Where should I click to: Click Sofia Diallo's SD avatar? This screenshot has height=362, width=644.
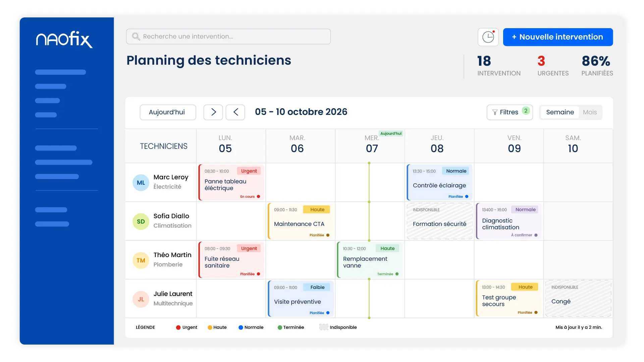point(141,222)
